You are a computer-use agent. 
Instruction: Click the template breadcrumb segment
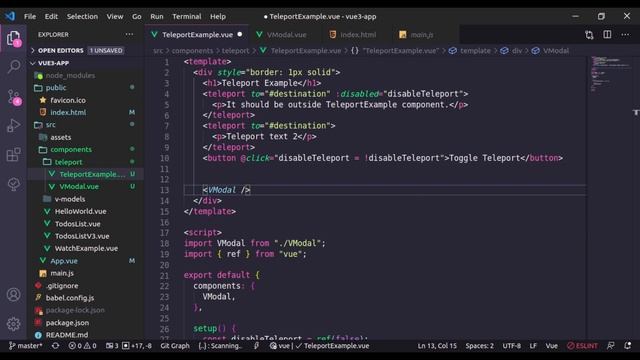coord(470,51)
